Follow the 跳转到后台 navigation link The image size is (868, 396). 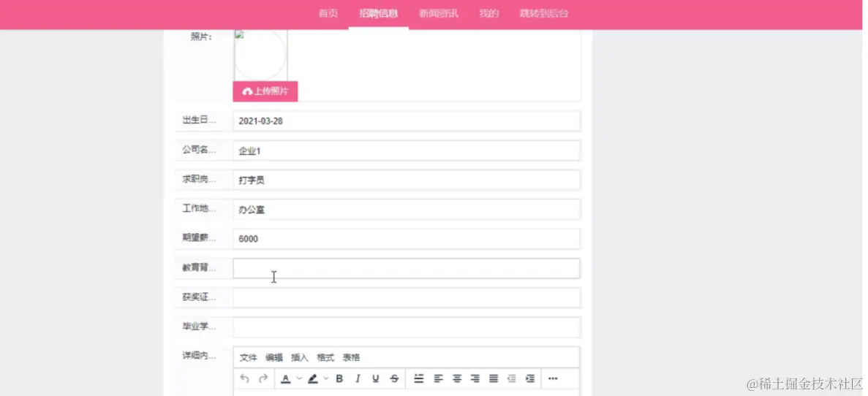pyautogui.click(x=543, y=14)
